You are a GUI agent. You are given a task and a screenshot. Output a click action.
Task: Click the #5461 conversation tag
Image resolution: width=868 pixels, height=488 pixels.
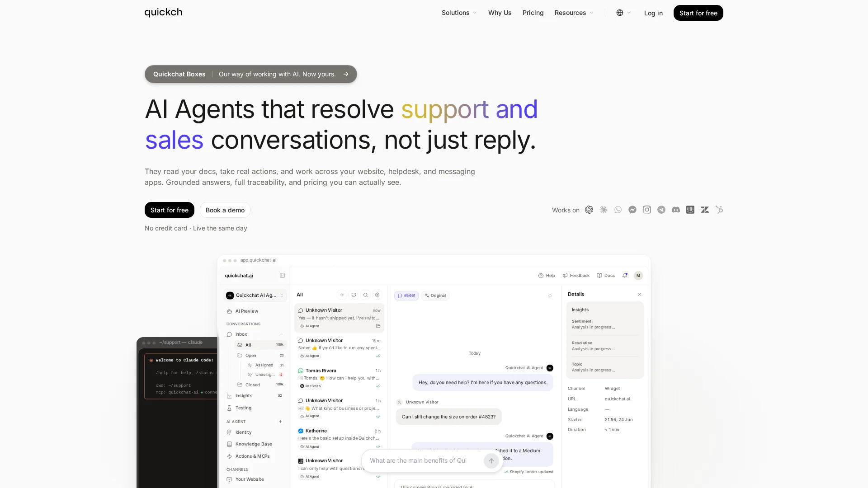pyautogui.click(x=406, y=296)
